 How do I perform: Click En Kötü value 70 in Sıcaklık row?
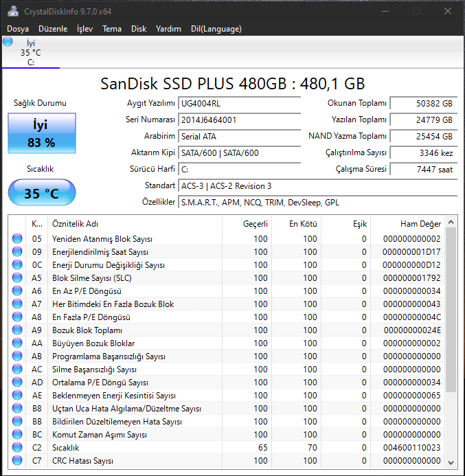(312, 447)
